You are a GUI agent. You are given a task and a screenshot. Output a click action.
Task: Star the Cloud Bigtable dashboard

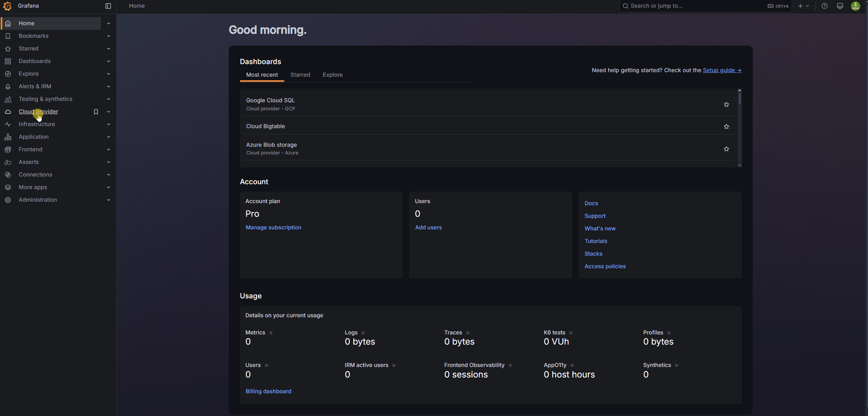(x=726, y=126)
